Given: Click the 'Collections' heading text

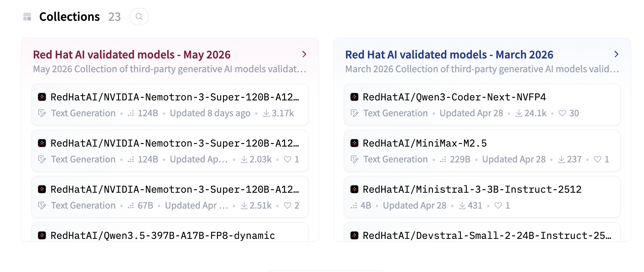Looking at the screenshot, I should click(70, 17).
